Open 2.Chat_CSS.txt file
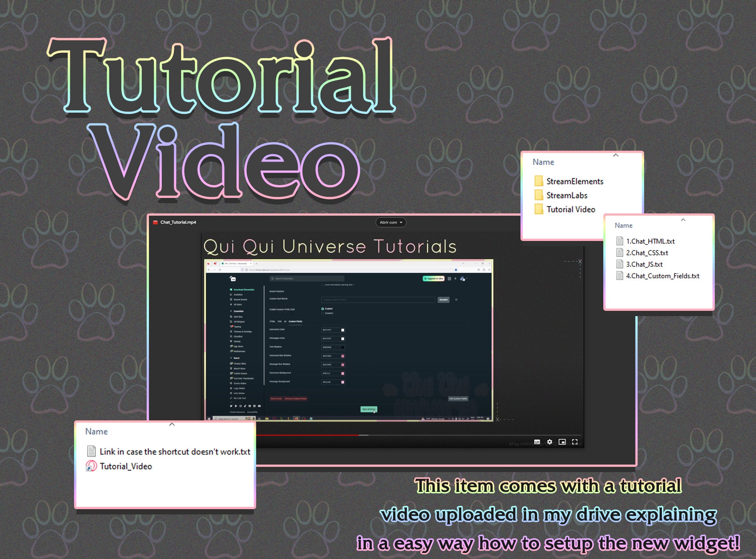This screenshot has height=559, width=756. (x=642, y=253)
